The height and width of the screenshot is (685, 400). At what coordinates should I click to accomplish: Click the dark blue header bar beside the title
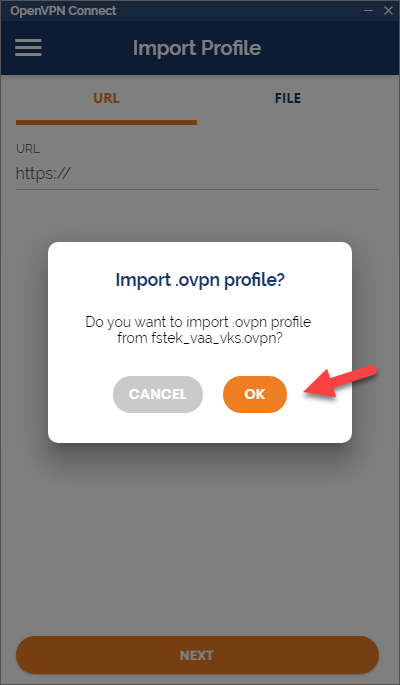point(328,48)
